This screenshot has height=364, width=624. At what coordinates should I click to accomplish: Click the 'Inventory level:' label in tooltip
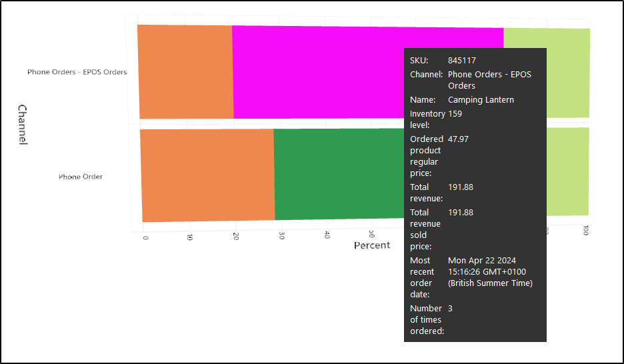click(427, 119)
